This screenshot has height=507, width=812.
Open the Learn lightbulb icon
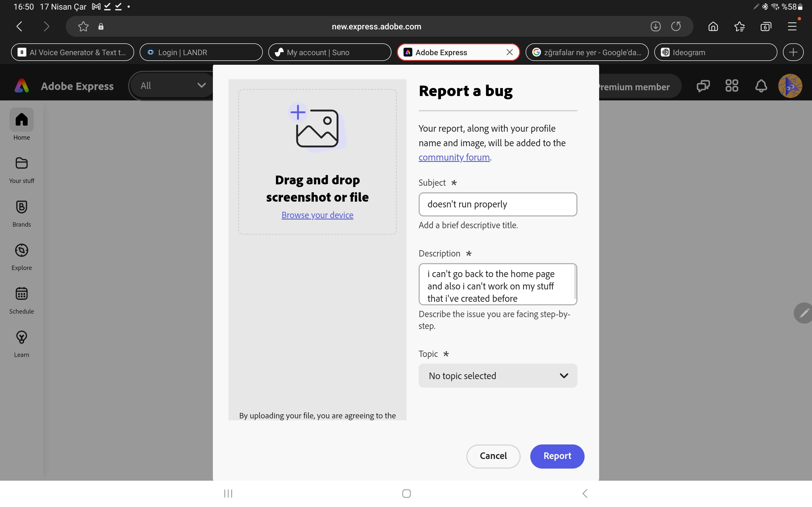(x=21, y=337)
